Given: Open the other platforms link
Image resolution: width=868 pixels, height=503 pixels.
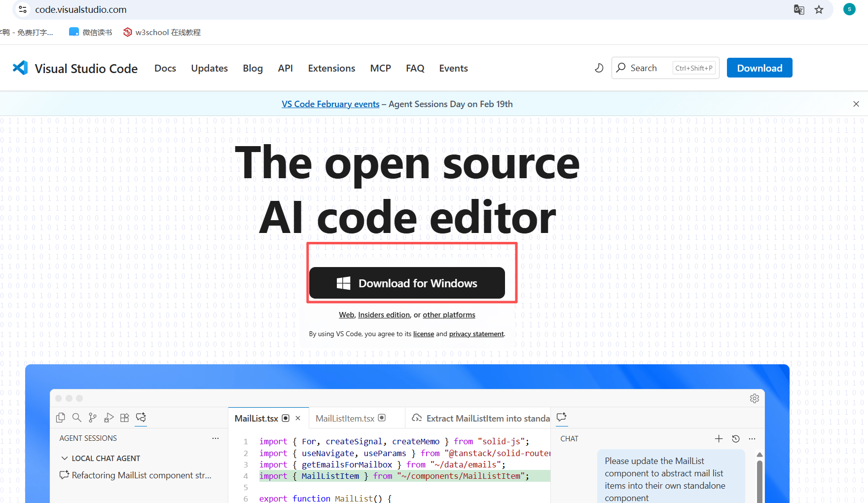Looking at the screenshot, I should pos(449,315).
